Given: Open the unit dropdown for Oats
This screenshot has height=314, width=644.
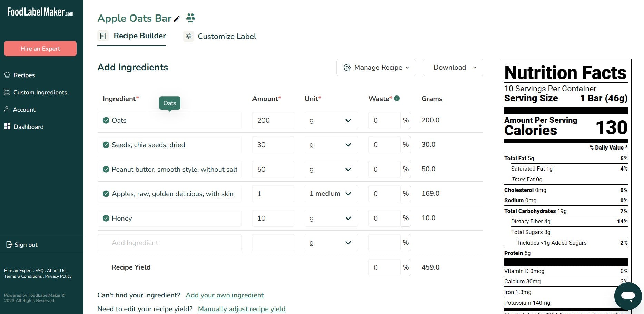Looking at the screenshot, I should point(348,120).
